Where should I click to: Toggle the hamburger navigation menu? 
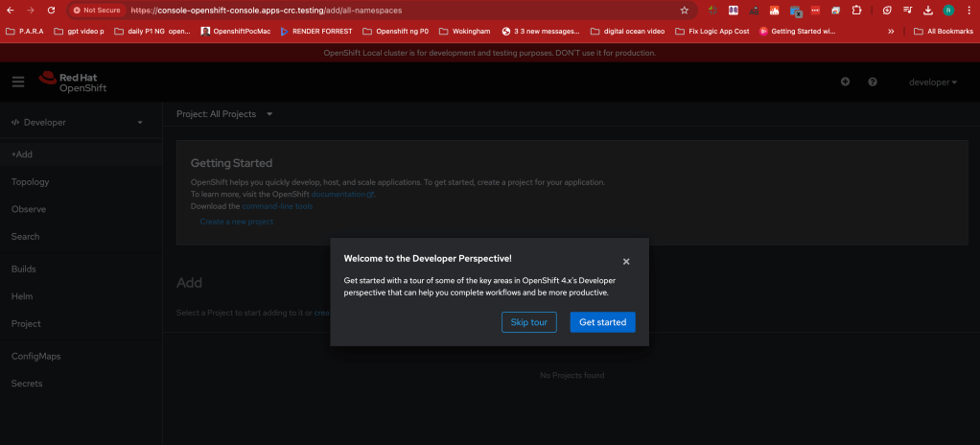pos(18,82)
